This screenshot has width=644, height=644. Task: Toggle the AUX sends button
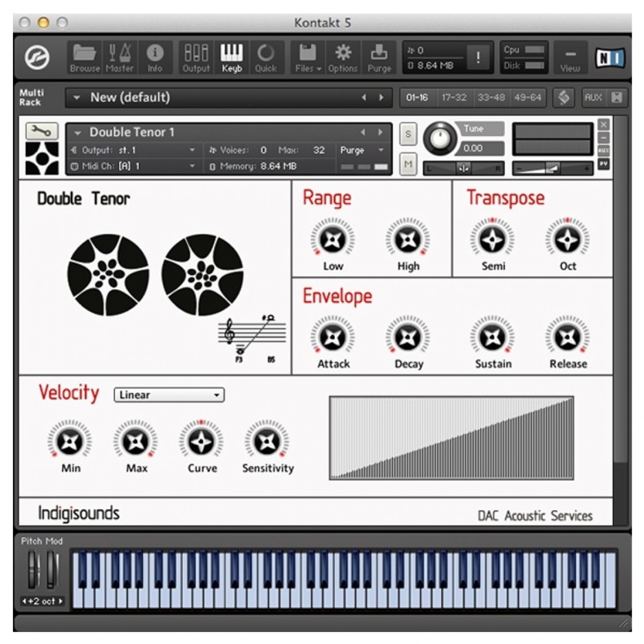[593, 98]
